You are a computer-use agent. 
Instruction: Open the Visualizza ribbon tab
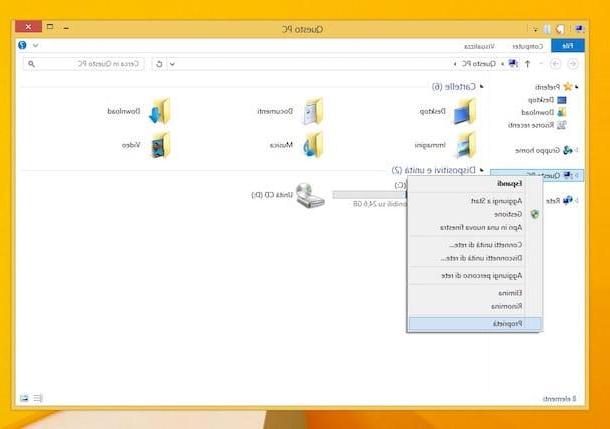click(x=479, y=46)
